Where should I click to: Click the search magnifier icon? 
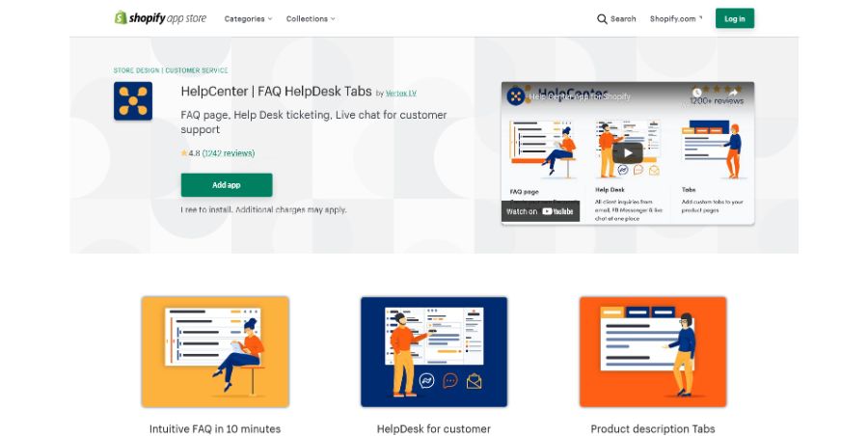[602, 19]
